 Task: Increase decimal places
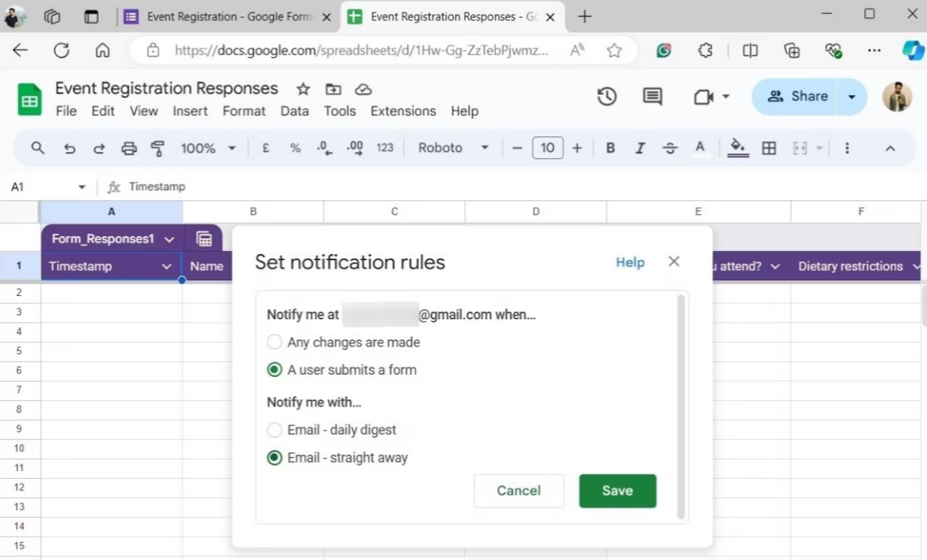click(354, 148)
